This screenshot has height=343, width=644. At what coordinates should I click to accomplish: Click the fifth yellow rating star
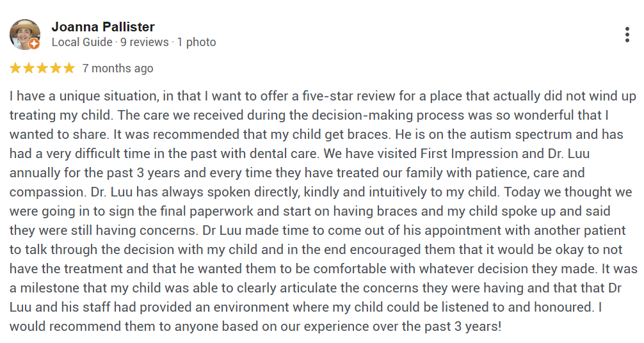[68, 68]
